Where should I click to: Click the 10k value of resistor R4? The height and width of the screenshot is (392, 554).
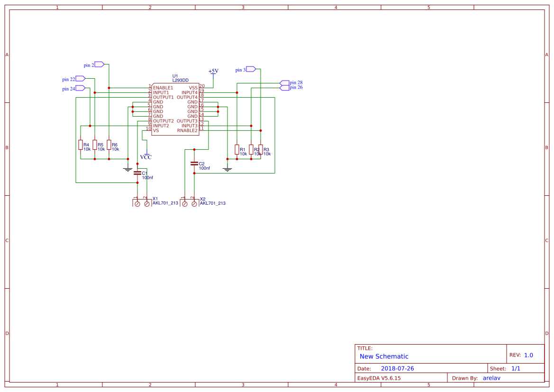[x=87, y=149]
